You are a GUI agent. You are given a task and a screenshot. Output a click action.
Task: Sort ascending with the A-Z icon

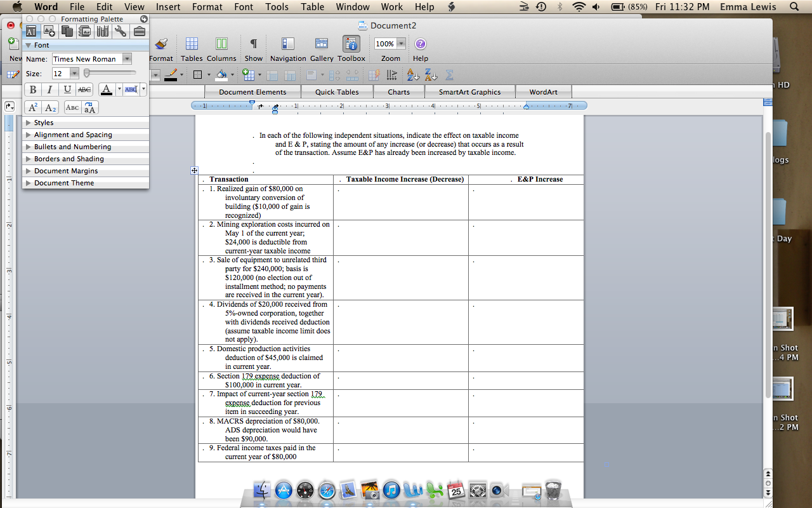(x=413, y=75)
